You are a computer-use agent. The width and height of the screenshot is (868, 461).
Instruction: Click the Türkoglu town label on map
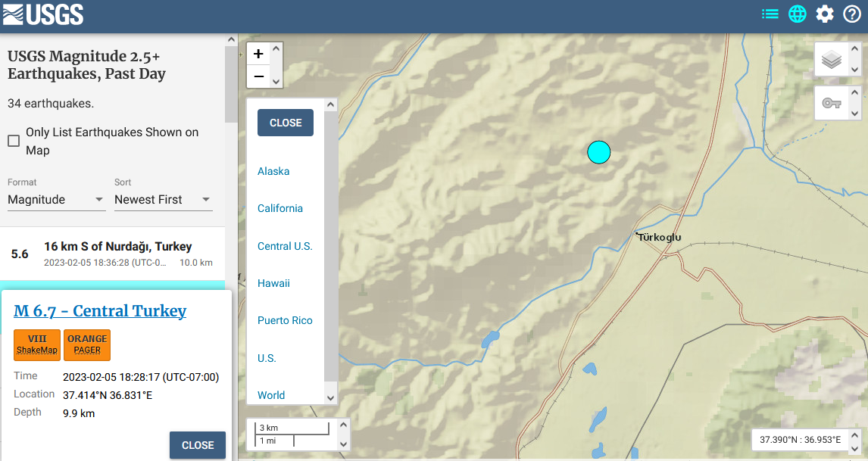tap(659, 238)
